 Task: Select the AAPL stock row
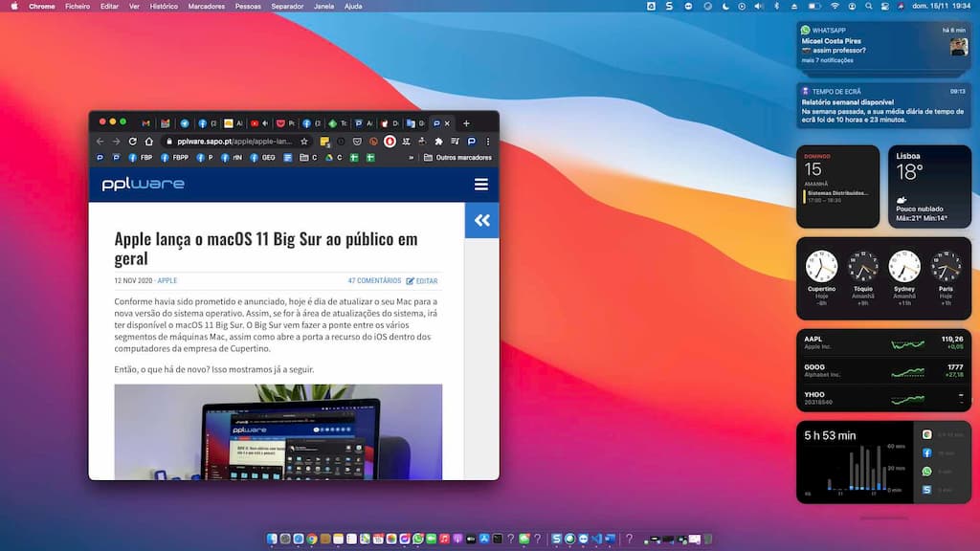[x=883, y=342]
